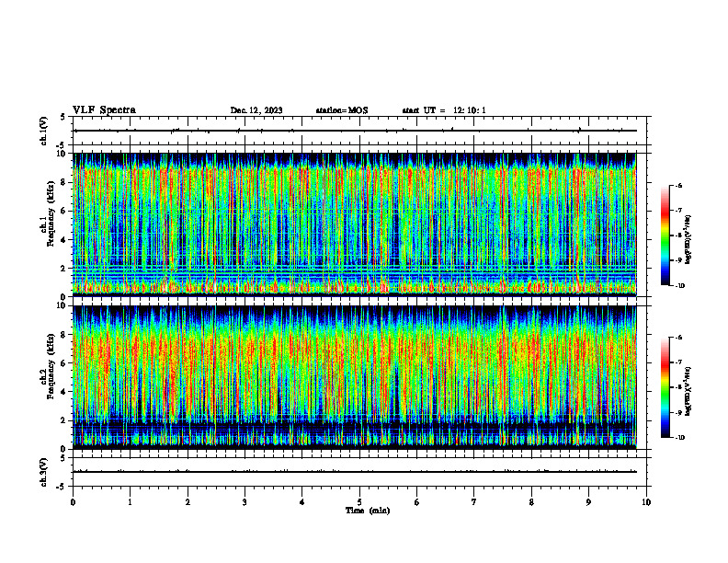Screen dimensions: 728x563
Task: Click the "Time (min)" axis label
Action: pyautogui.click(x=368, y=511)
